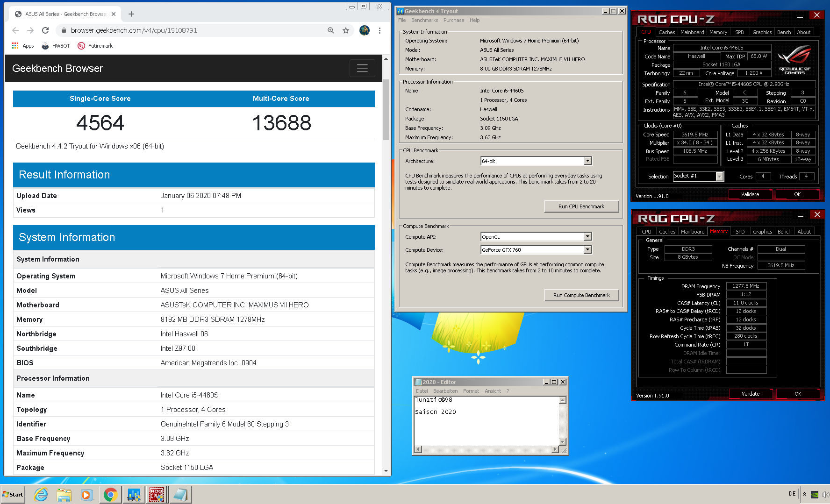Click Editor horizontal scrollbar right arrow
Viewport: 830px width, 504px height.
click(555, 449)
